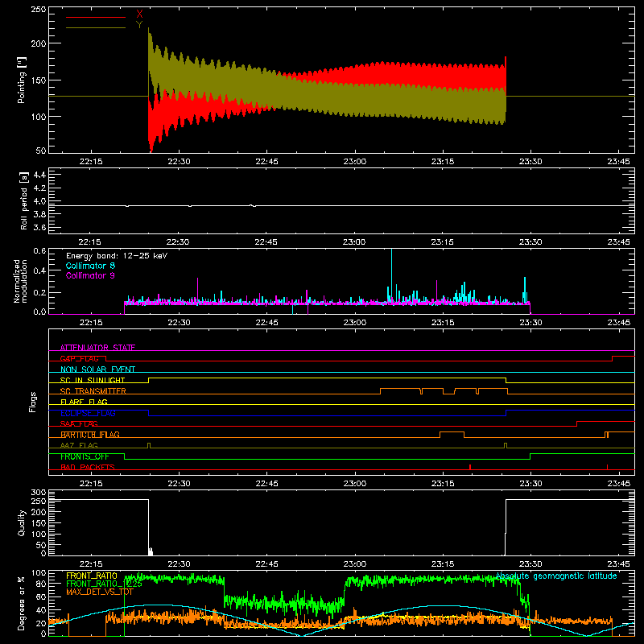Click the FLARE_FLAG label
This screenshot has height=644, width=644.
click(84, 402)
